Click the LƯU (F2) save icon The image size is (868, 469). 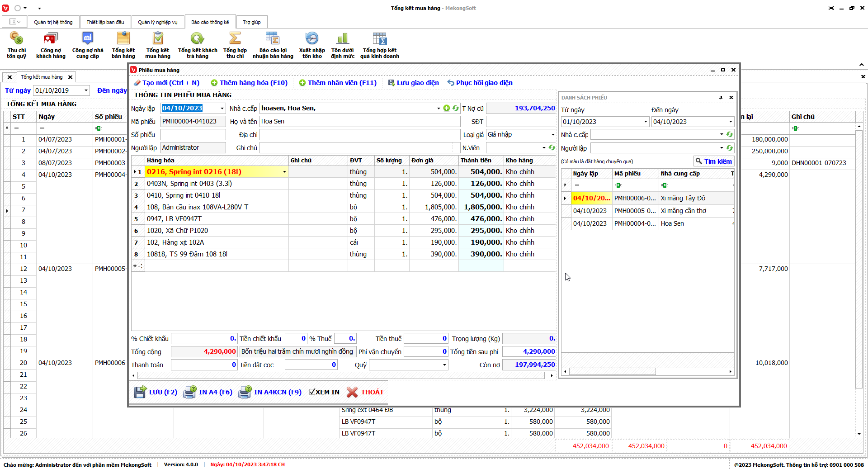pos(140,392)
